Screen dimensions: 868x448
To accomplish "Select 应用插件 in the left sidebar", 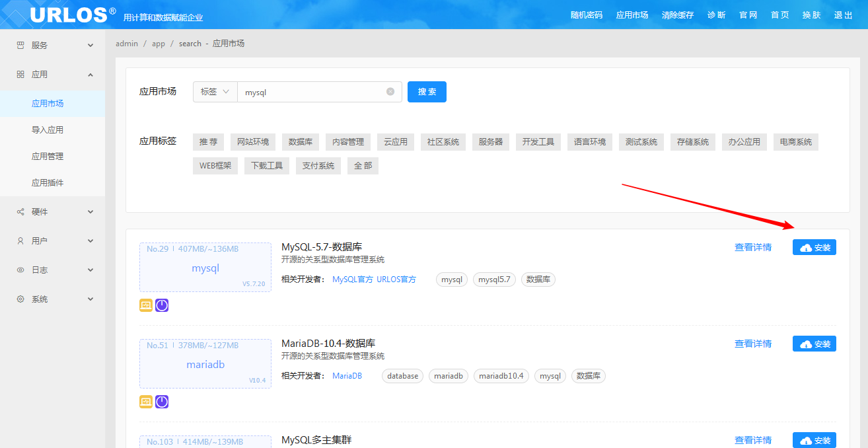I will 52,183.
